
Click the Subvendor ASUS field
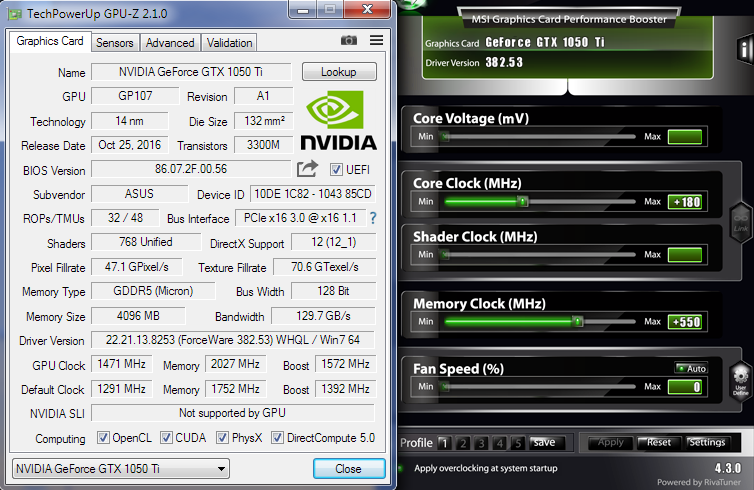(139, 194)
